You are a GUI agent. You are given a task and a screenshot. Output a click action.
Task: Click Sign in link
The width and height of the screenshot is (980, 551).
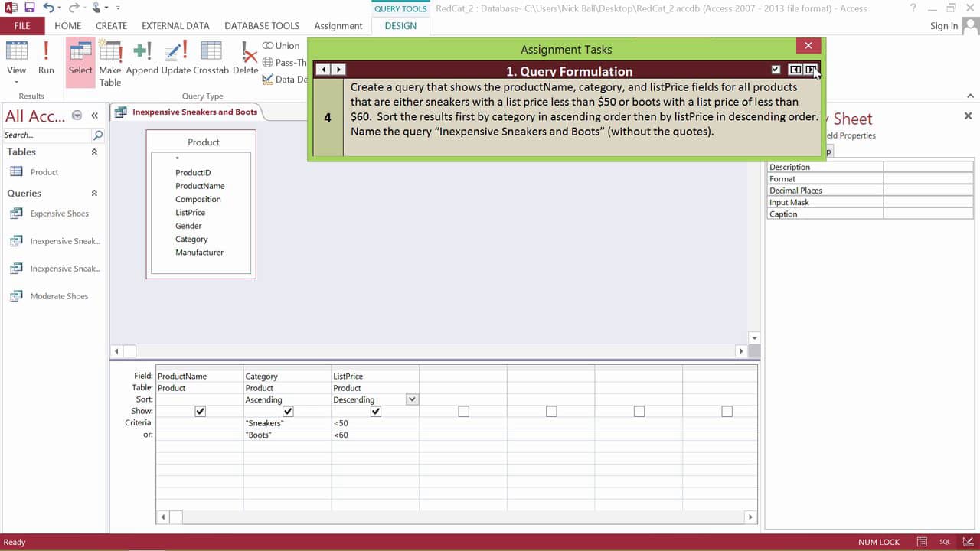tap(944, 25)
